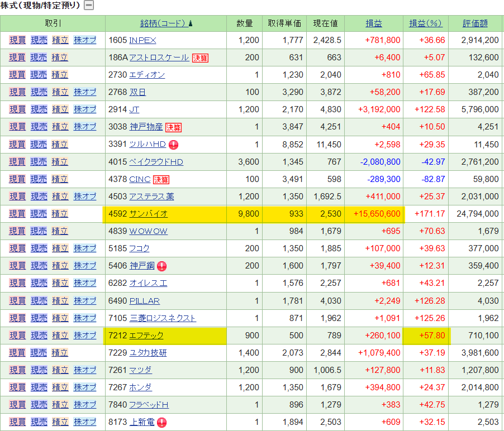This screenshot has width=504, height=431.
Task: Open the 三菱ロジスネクスト stock link
Action: [163, 318]
